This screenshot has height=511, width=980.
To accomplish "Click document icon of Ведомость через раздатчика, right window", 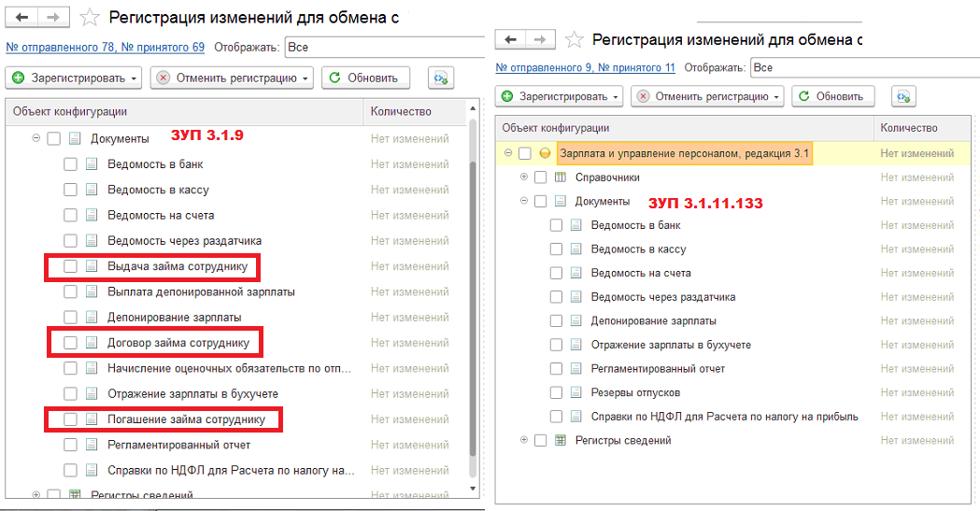I will click(x=576, y=297).
